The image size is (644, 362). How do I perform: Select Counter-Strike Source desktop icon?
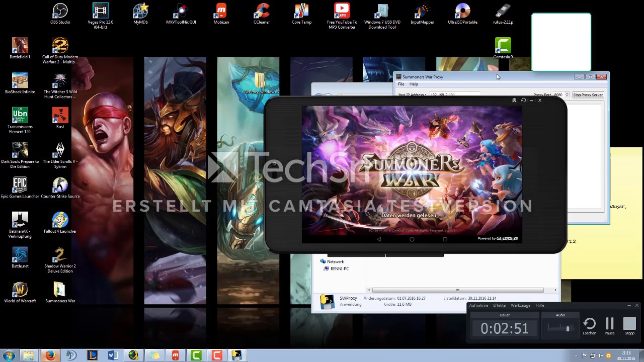tap(60, 188)
